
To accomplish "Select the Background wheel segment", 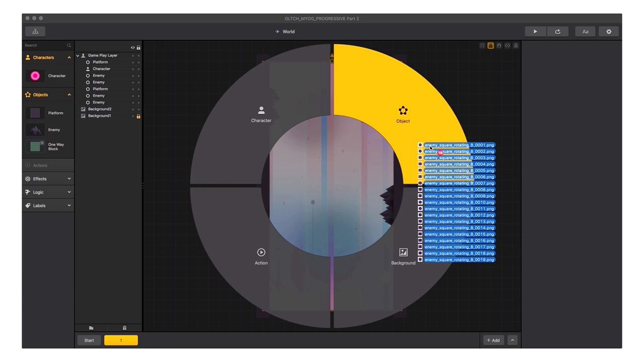I will tap(403, 255).
